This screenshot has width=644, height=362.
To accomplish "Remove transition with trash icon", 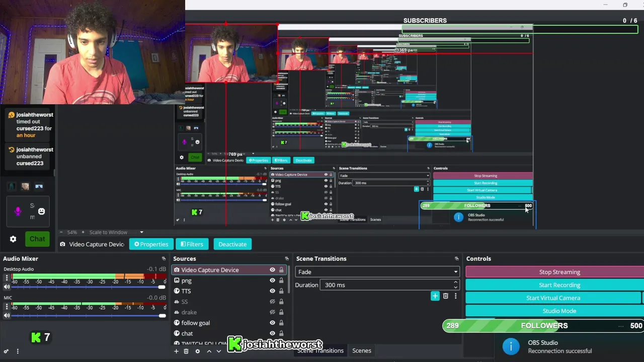I will (x=446, y=296).
